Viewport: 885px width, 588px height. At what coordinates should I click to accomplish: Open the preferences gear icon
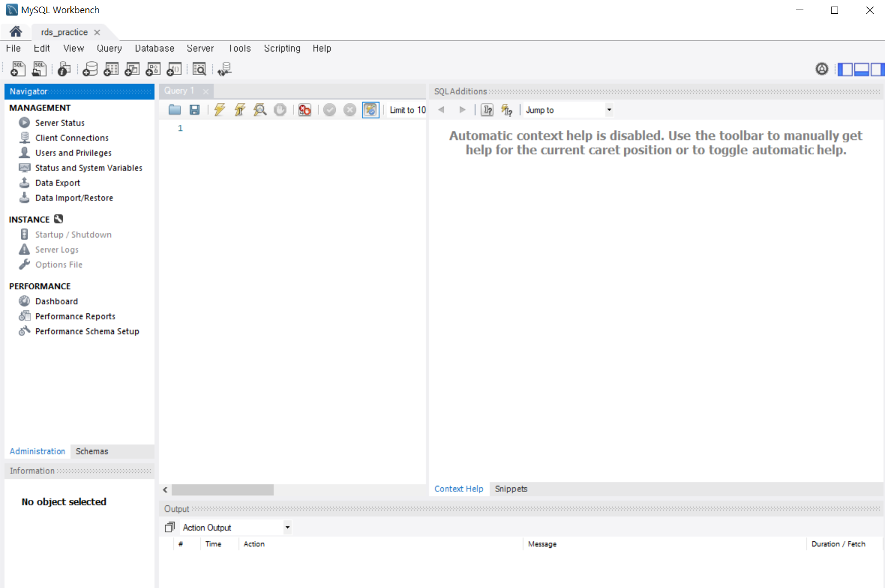tap(822, 69)
